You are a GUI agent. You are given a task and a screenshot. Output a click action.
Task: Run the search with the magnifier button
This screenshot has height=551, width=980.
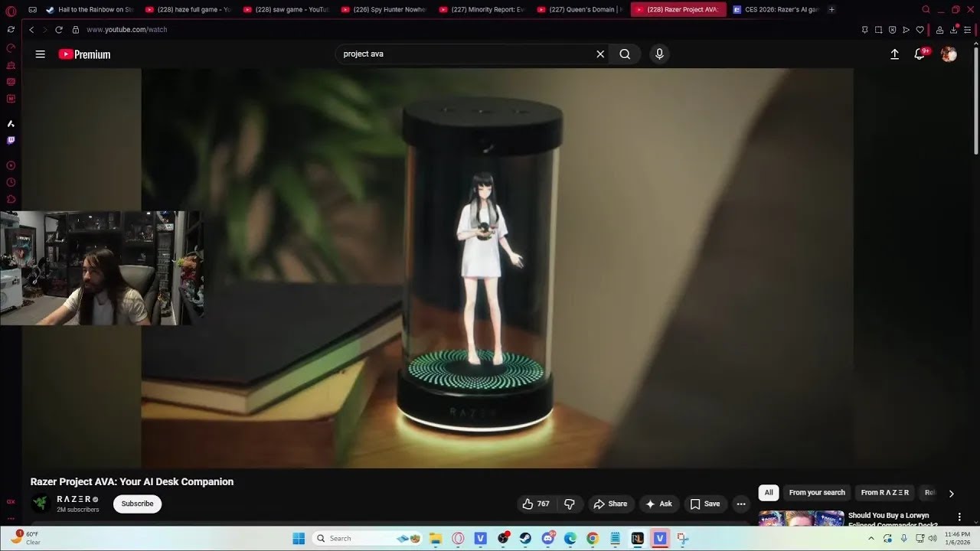[625, 54]
